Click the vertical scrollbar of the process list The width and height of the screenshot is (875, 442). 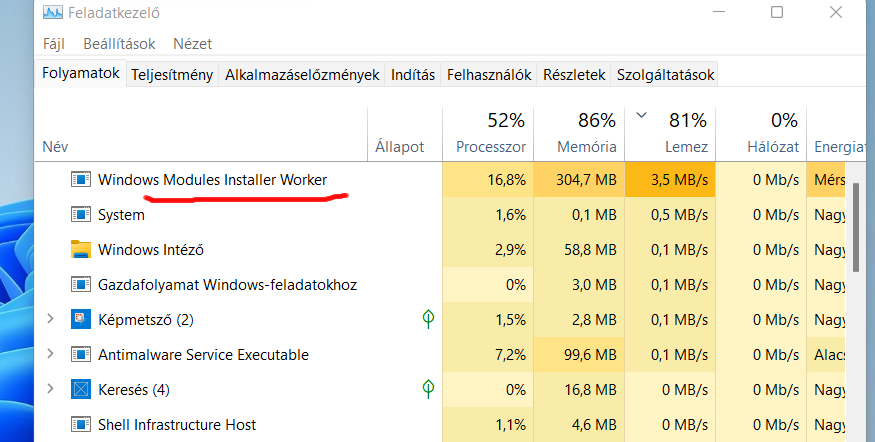coord(855,230)
